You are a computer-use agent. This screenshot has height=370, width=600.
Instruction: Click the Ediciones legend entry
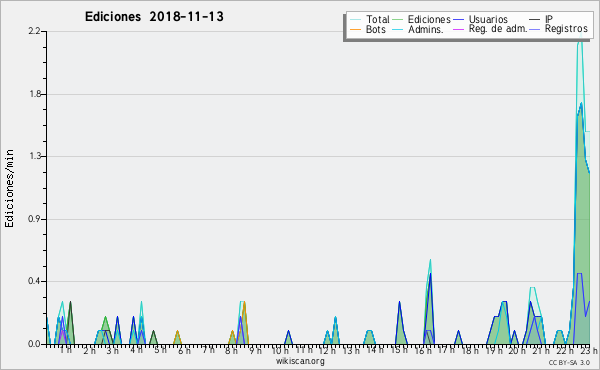point(429,19)
